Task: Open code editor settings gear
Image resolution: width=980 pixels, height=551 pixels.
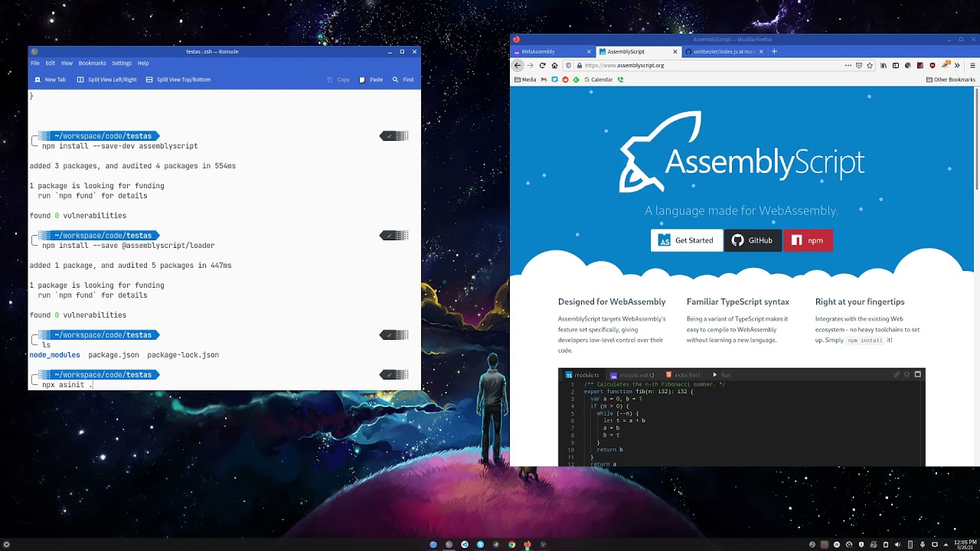Action: tap(907, 375)
